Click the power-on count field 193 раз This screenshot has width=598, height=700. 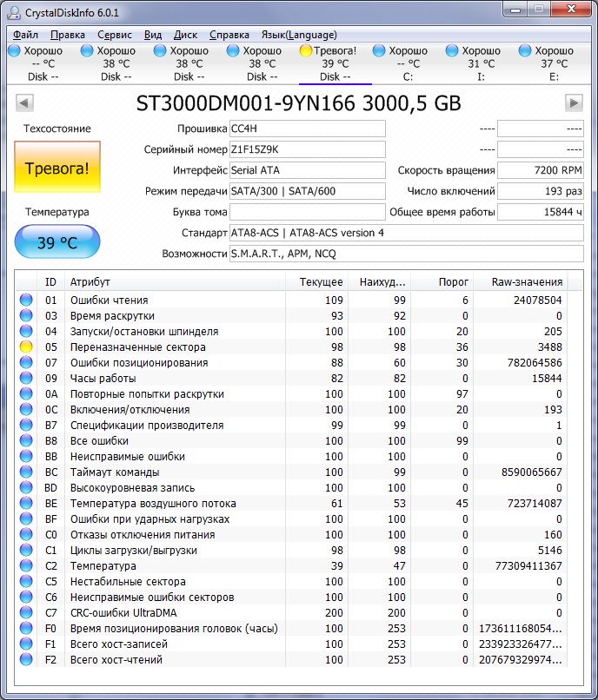[x=541, y=191]
